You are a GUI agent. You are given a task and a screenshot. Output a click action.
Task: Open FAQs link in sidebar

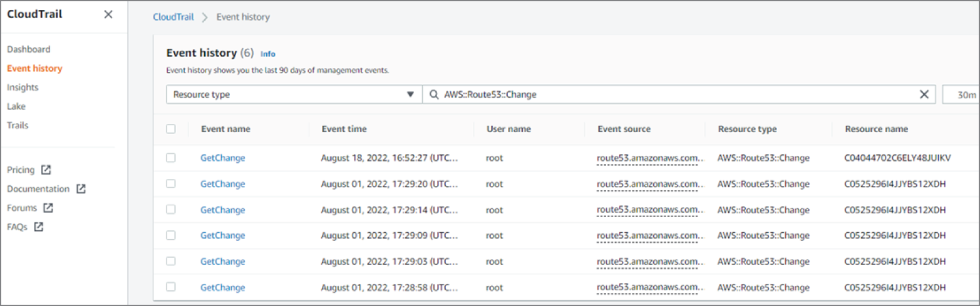pyautogui.click(x=17, y=227)
